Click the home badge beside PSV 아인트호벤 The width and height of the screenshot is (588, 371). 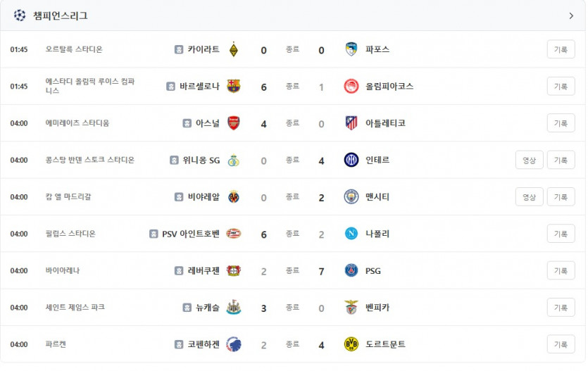(154, 234)
